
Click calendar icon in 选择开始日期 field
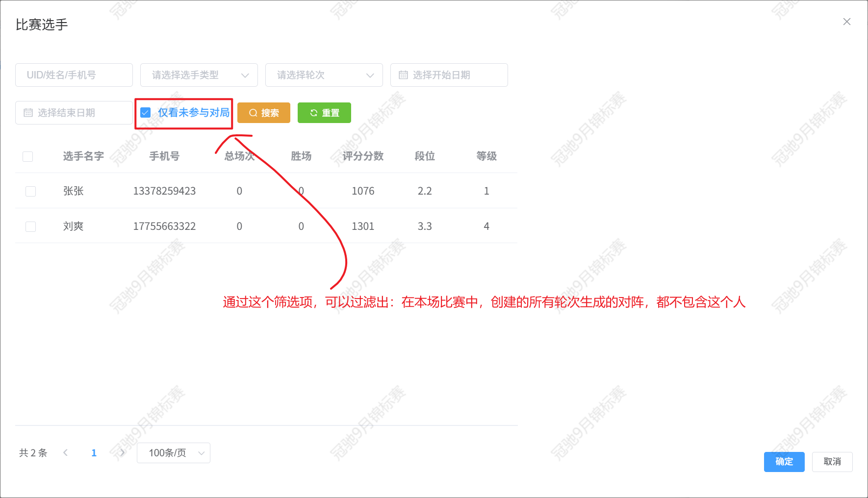click(x=403, y=75)
